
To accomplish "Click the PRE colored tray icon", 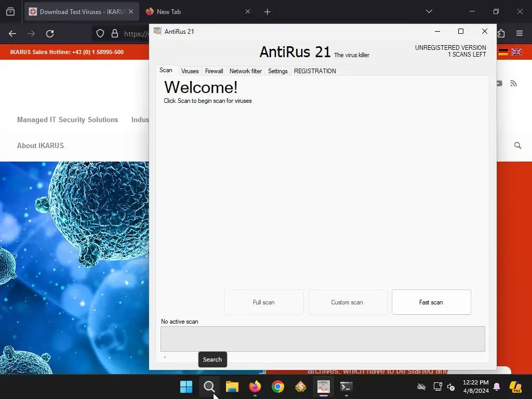I will click(x=515, y=387).
